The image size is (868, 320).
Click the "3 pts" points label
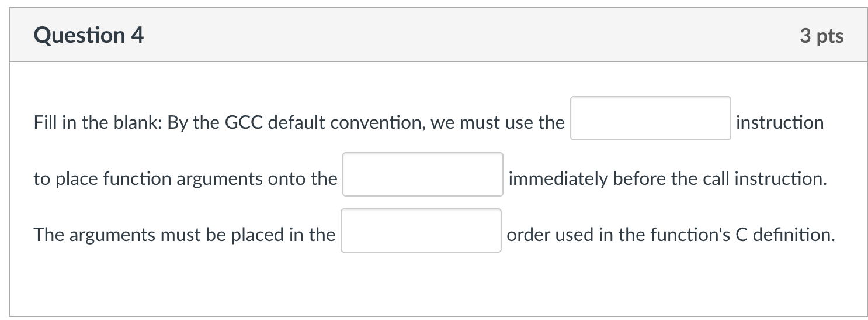coord(822,36)
